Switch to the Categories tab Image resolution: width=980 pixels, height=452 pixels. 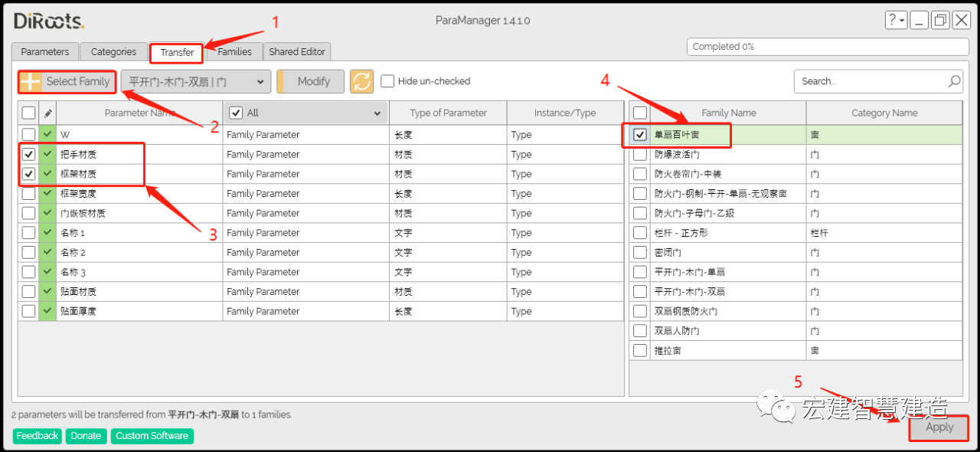(113, 52)
